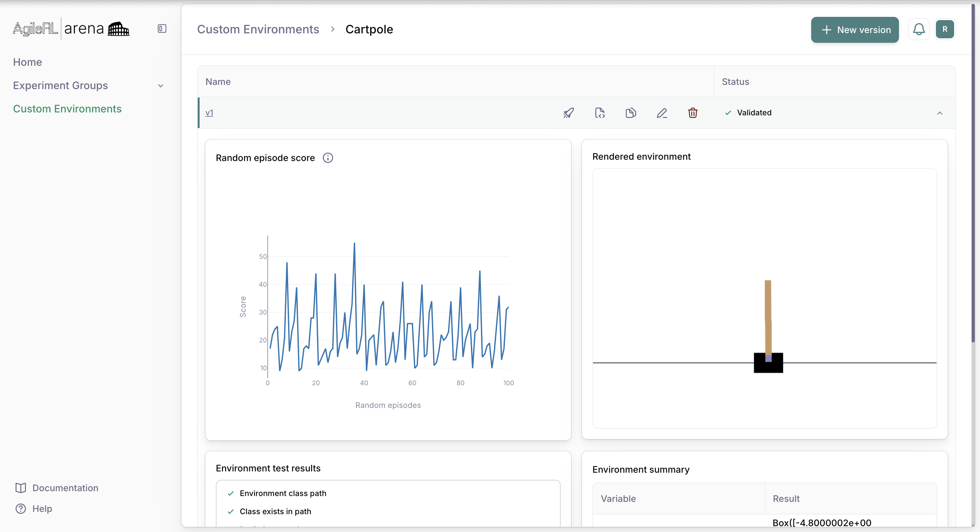
Task: Navigate to Home in the sidebar
Action: [x=28, y=62]
